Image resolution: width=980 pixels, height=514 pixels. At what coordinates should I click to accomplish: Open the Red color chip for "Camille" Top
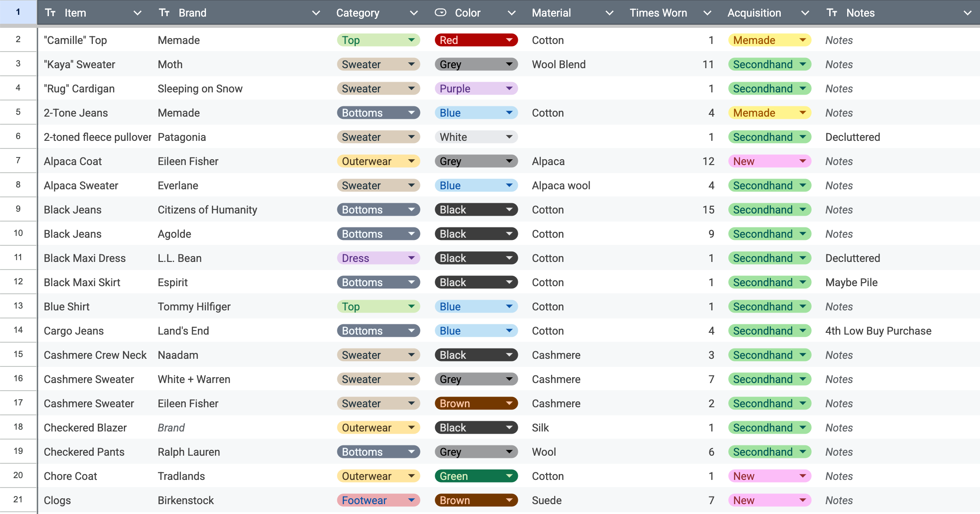click(x=476, y=40)
